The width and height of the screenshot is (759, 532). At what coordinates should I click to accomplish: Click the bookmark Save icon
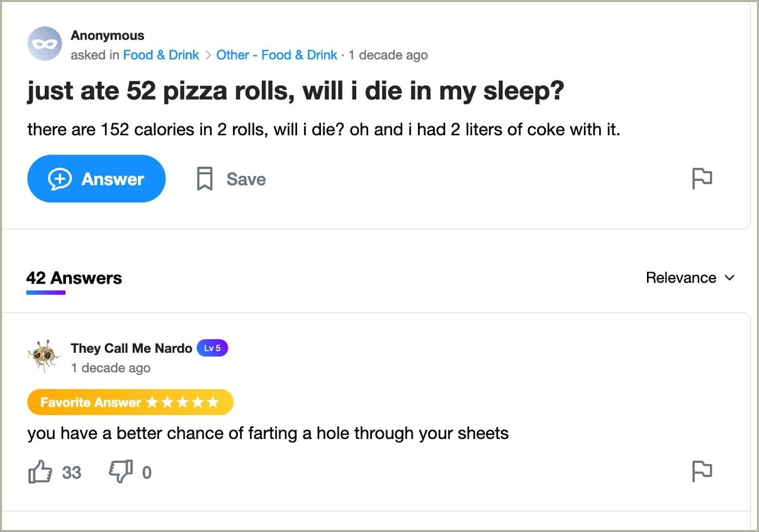tap(205, 179)
